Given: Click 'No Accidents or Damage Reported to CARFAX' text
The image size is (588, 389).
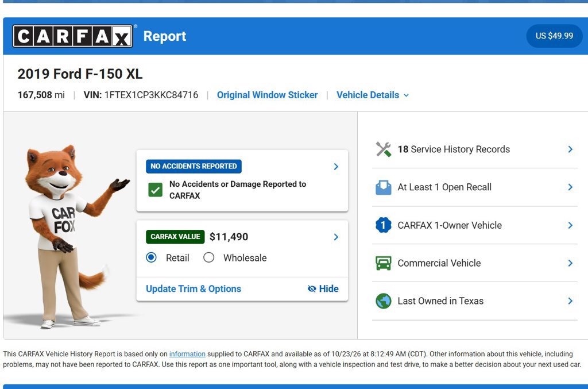Looking at the screenshot, I should (237, 190).
